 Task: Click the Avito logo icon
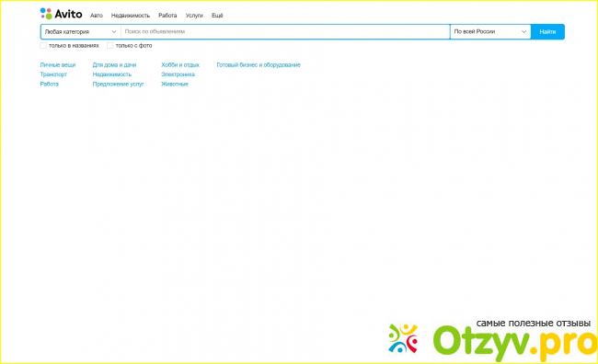46,14
